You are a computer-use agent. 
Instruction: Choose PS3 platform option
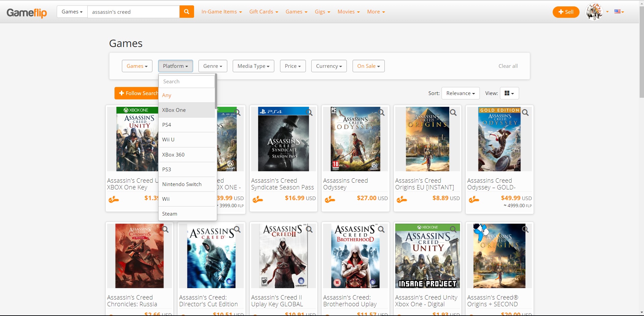click(187, 170)
